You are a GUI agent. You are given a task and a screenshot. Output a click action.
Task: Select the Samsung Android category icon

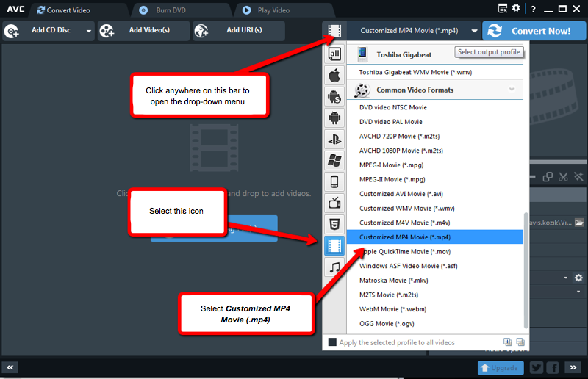click(334, 97)
